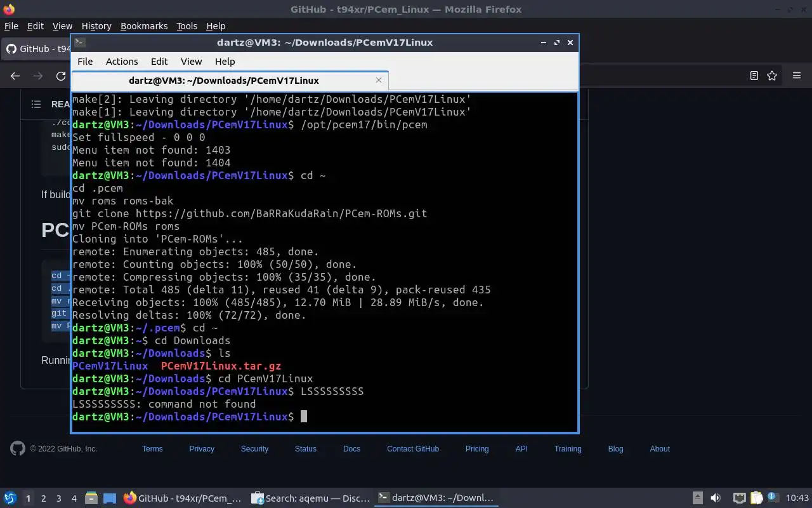Viewport: 812px width, 508px height.
Task: Click 'LSSSSSSSSS: command not found' text
Action: click(x=164, y=404)
